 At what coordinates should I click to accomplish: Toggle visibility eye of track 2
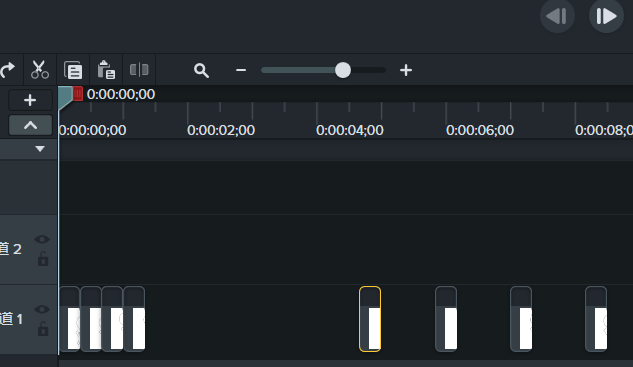point(42,239)
